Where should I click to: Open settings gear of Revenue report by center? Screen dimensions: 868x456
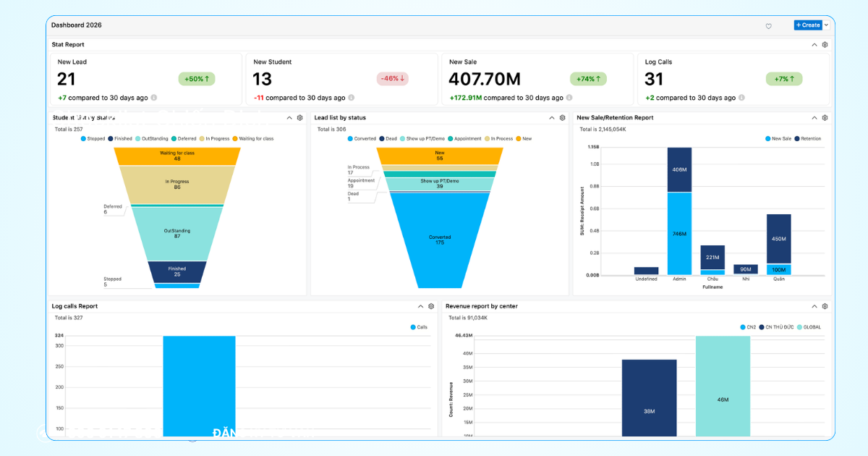[825, 306]
